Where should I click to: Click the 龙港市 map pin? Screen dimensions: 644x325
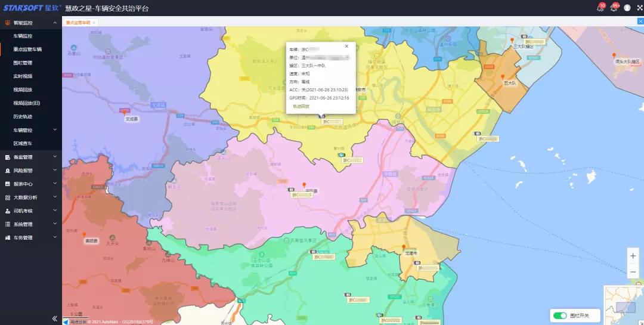404,247
